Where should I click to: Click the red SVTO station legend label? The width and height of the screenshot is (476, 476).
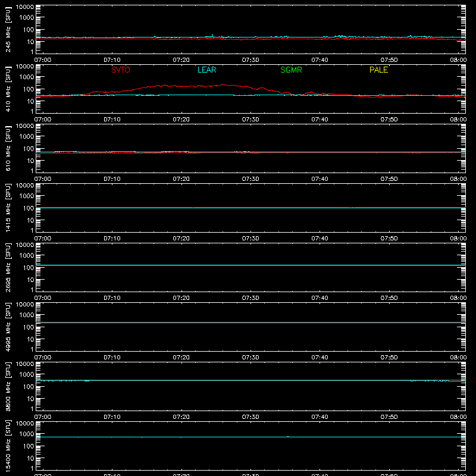pos(121,70)
